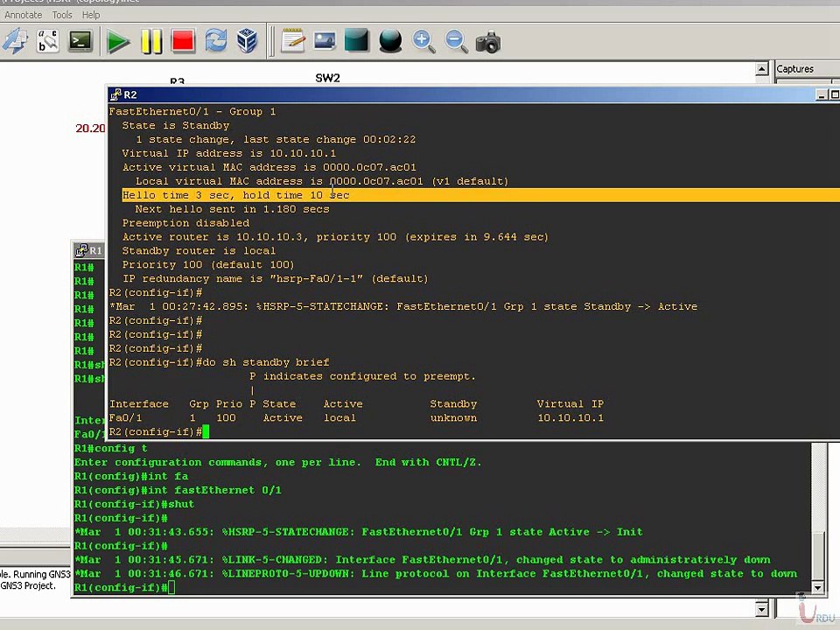Viewport: 840px width, 630px height.
Task: Click 'Enter configuration commands' line in R1
Action: (277, 462)
